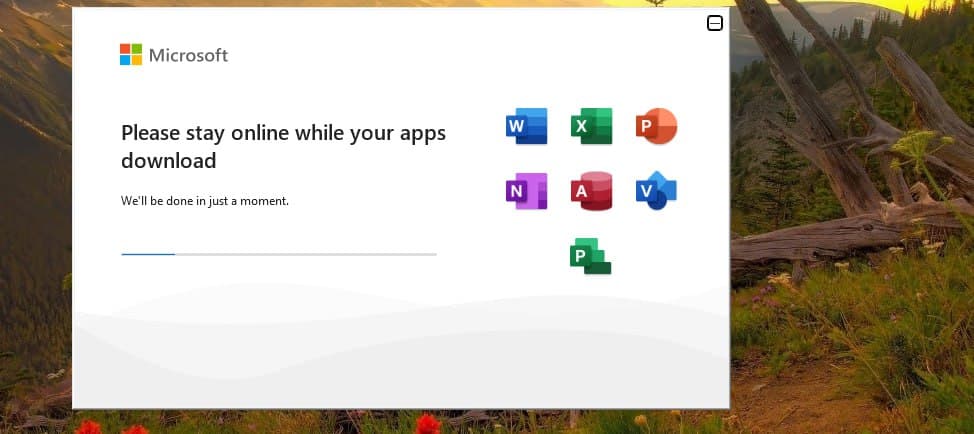The width and height of the screenshot is (974, 434).
Task: Click the Project app icon
Action: tap(591, 256)
